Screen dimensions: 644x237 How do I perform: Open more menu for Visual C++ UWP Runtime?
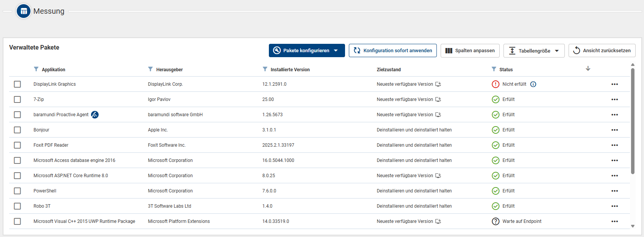point(615,221)
